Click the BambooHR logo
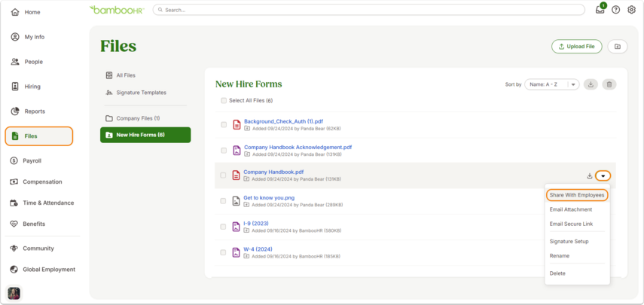The image size is (644, 305). click(117, 10)
